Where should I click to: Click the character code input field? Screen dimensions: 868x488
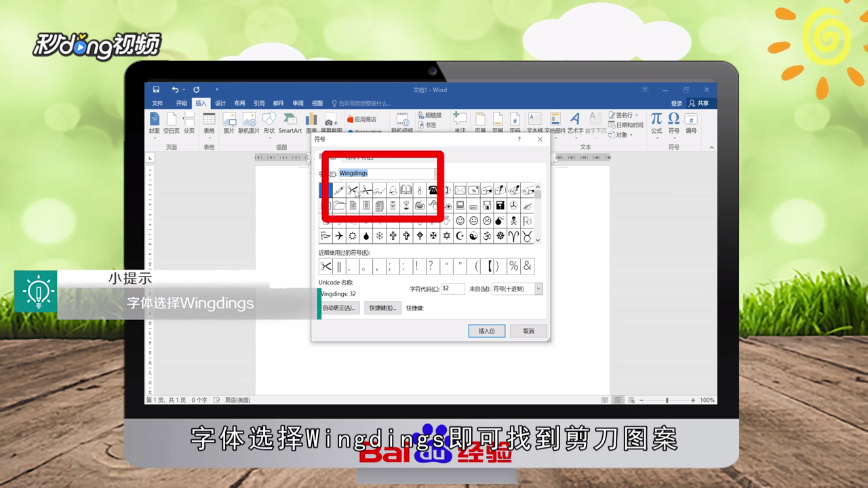point(452,289)
